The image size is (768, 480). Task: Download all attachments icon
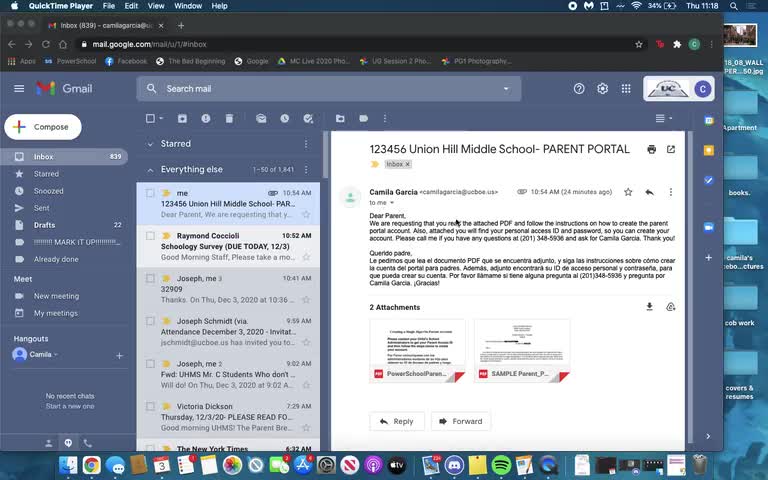click(x=649, y=307)
